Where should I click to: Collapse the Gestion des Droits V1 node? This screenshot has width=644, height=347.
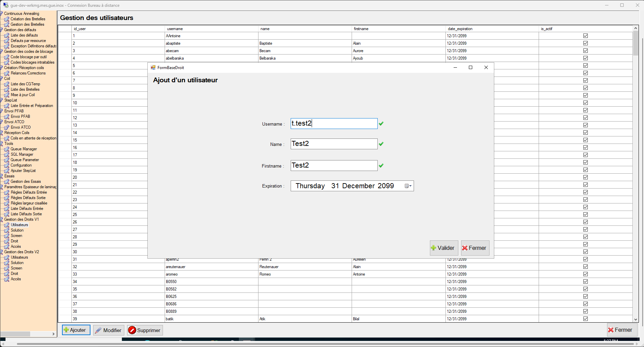(2, 219)
